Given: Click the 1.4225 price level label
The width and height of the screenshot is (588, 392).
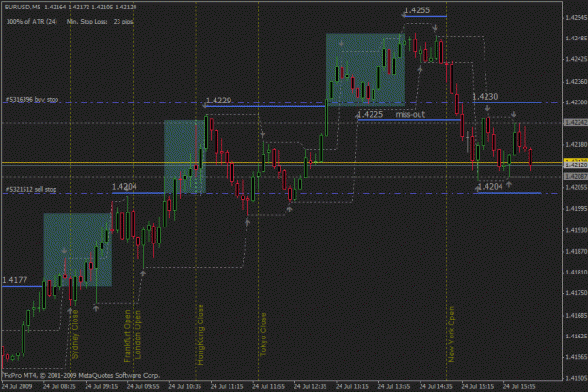Looking at the screenshot, I should (370, 114).
